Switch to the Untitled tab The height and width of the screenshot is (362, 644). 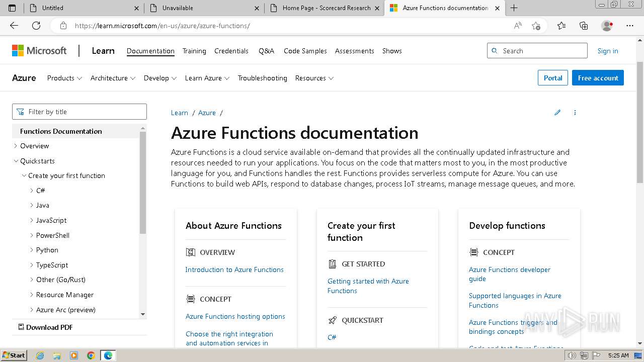click(84, 8)
